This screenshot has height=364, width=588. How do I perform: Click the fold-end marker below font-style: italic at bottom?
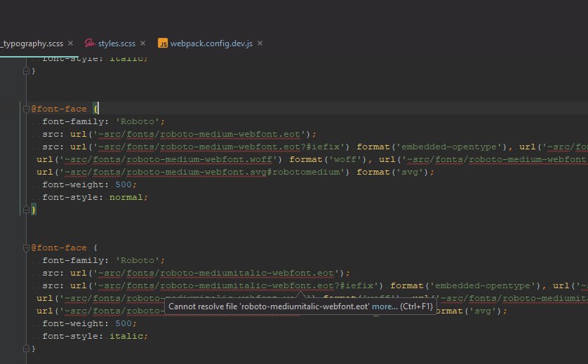pos(26,349)
